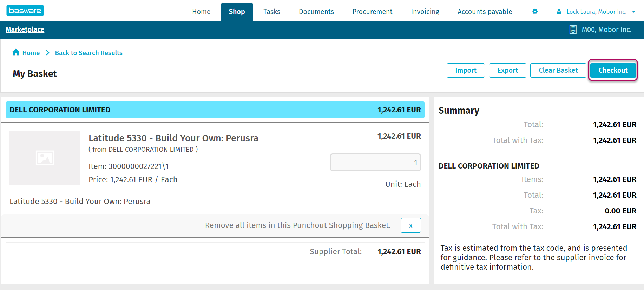This screenshot has width=644, height=290.
Task: Switch to the Tasks tab
Action: click(x=272, y=12)
